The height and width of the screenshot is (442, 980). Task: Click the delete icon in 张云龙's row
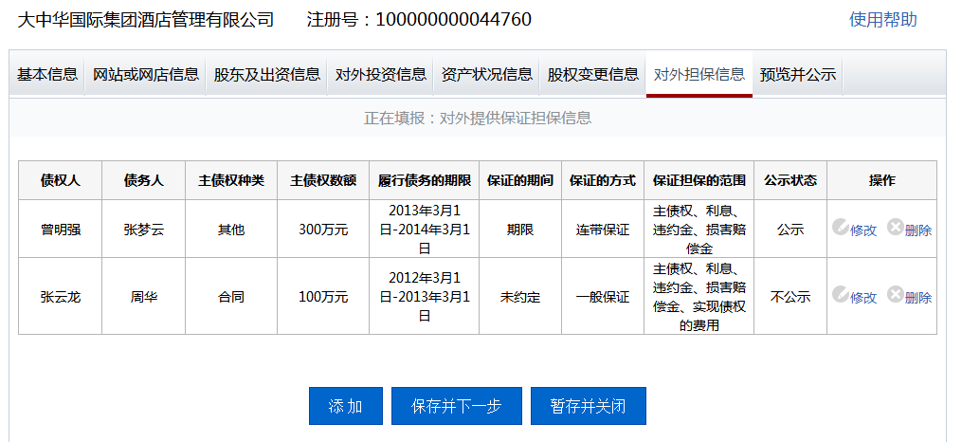(895, 295)
